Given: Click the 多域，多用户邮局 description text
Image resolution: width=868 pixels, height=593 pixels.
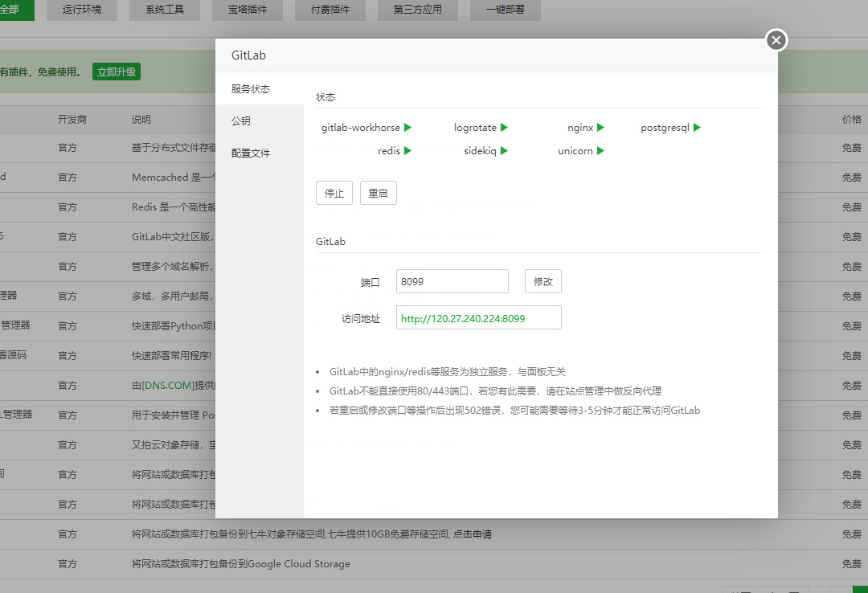Looking at the screenshot, I should click(x=174, y=296).
